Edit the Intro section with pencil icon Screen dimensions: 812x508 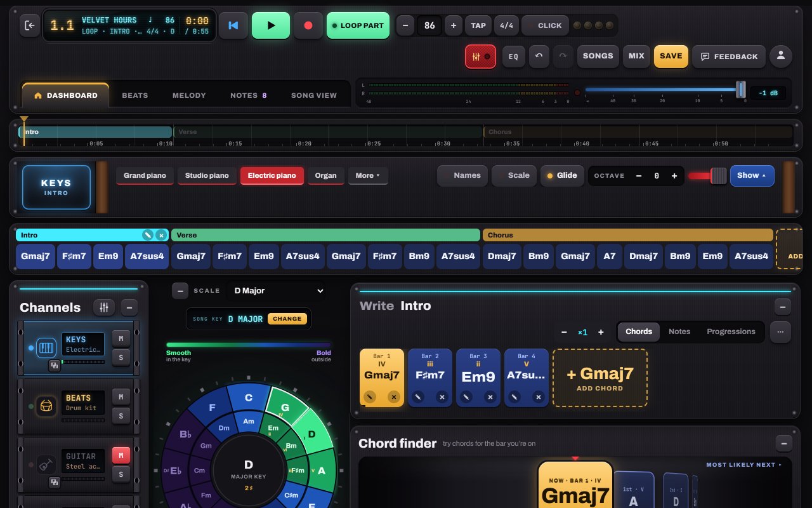point(148,235)
